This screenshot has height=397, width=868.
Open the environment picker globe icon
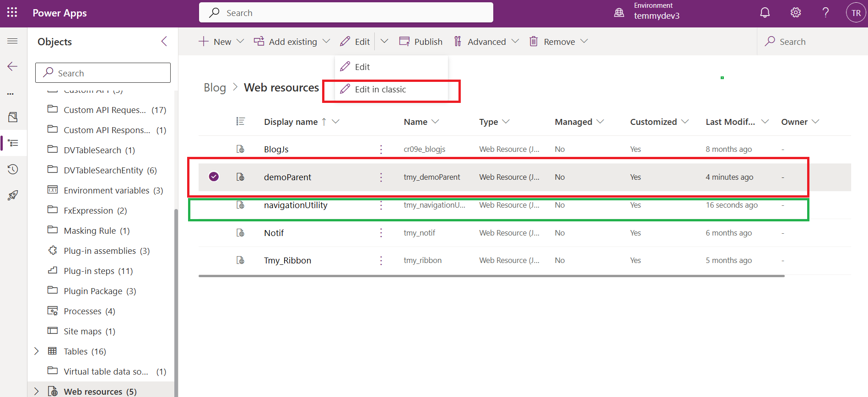pos(619,13)
